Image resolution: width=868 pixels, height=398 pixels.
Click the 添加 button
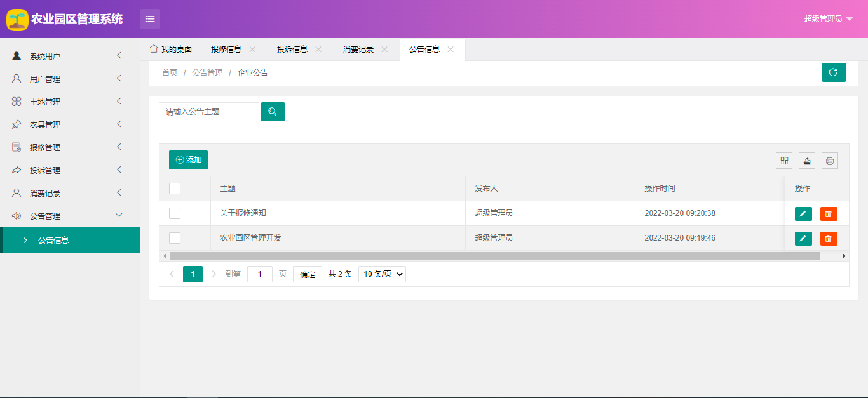(188, 160)
